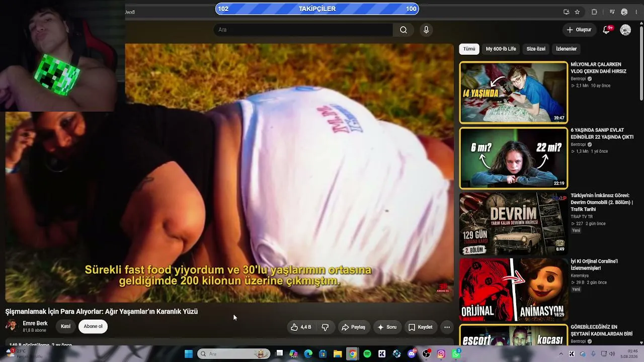This screenshot has width=644, height=362.
Task: Bookmark this page with the star icon
Action: click(577, 12)
